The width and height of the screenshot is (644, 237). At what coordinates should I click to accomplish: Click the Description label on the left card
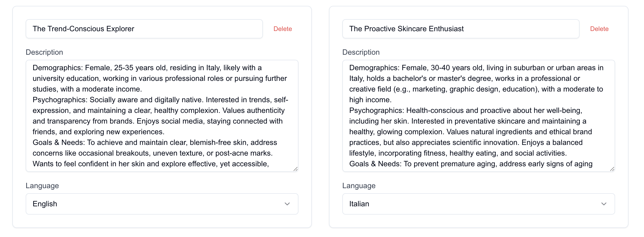point(44,52)
